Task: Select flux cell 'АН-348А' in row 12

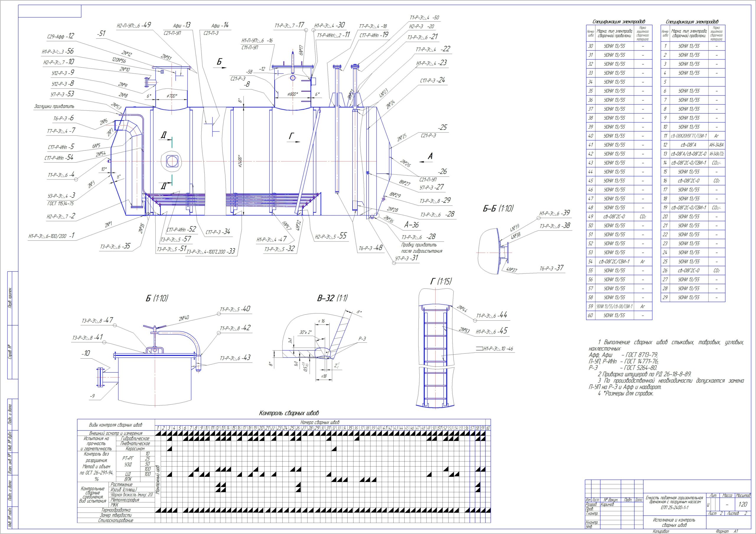Action: tap(716, 145)
